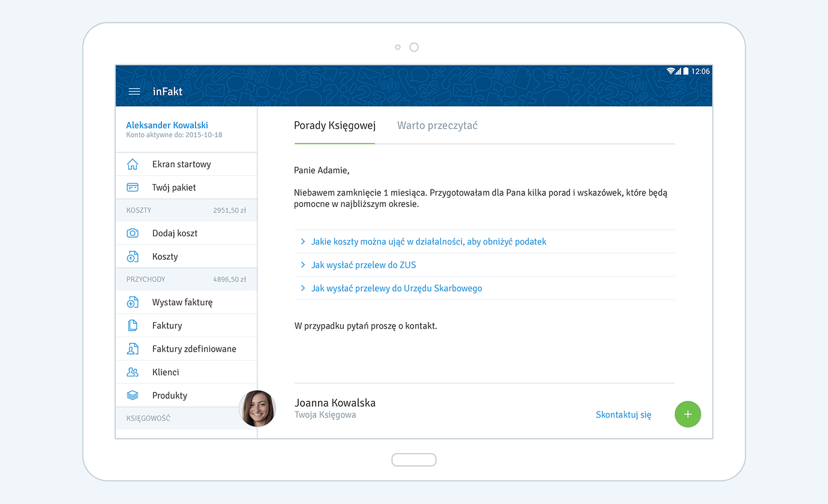Open link Jak wysłać przelew do ZUS
This screenshot has height=504, width=828.
point(364,265)
